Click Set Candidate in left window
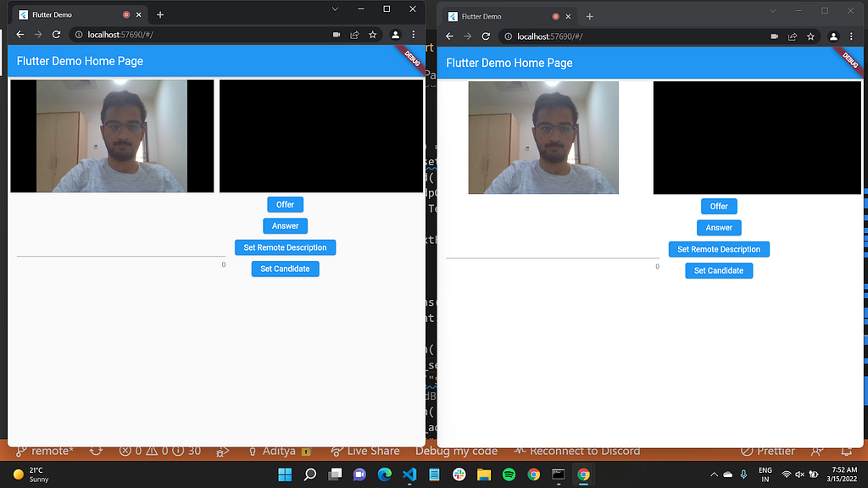Screen dimensions: 868x488 pos(285,269)
